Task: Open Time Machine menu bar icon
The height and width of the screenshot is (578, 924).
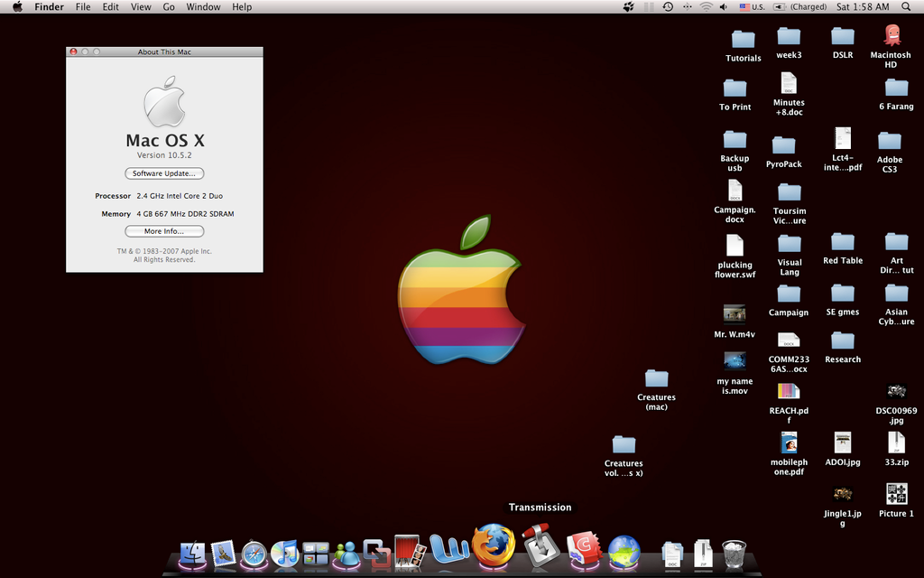Action: pyautogui.click(x=668, y=6)
